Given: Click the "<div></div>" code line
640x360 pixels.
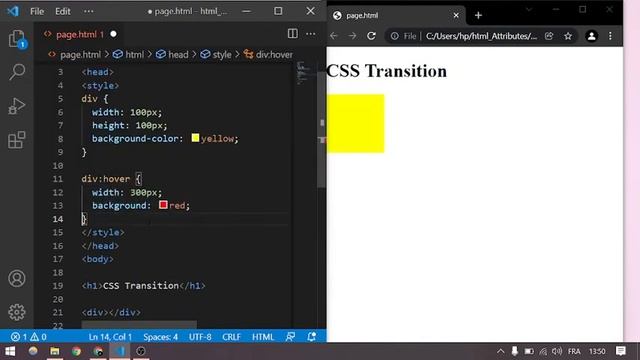Looking at the screenshot, I should coord(111,312).
